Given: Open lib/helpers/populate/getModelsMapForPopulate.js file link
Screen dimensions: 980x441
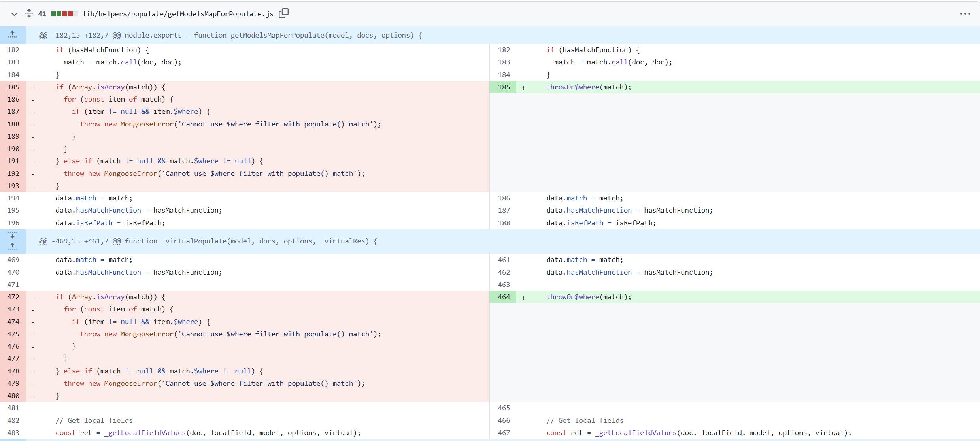Looking at the screenshot, I should [178, 14].
